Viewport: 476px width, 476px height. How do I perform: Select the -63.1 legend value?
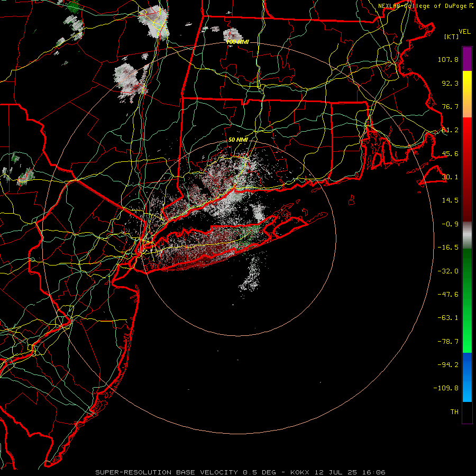click(448, 318)
